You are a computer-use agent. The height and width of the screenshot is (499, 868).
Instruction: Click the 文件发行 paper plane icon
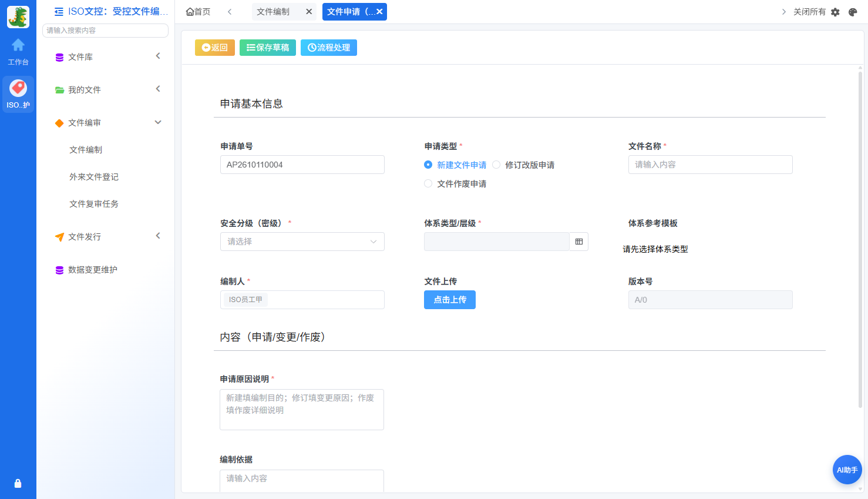coord(59,237)
